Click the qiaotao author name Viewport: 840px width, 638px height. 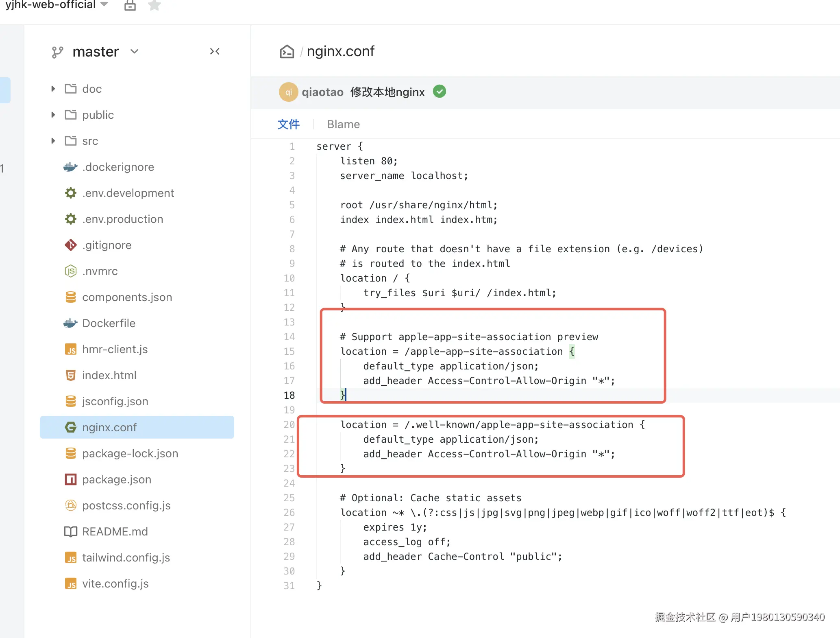(322, 92)
